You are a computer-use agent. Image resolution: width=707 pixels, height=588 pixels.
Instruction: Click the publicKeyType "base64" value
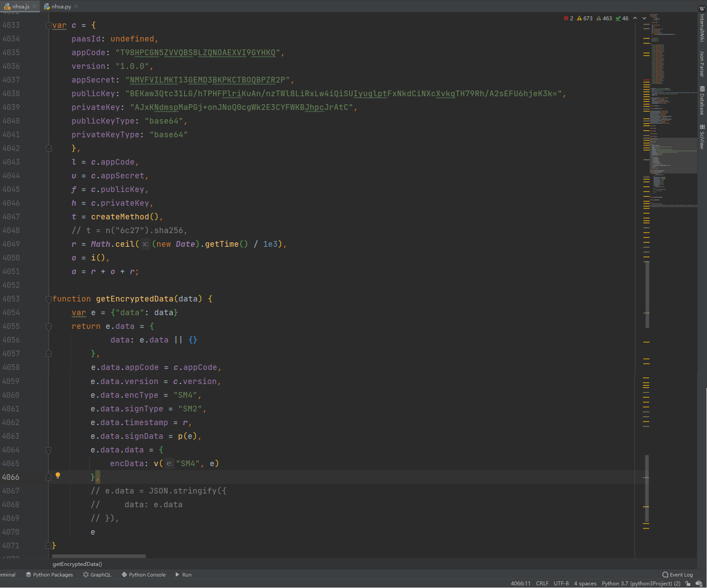(x=164, y=121)
